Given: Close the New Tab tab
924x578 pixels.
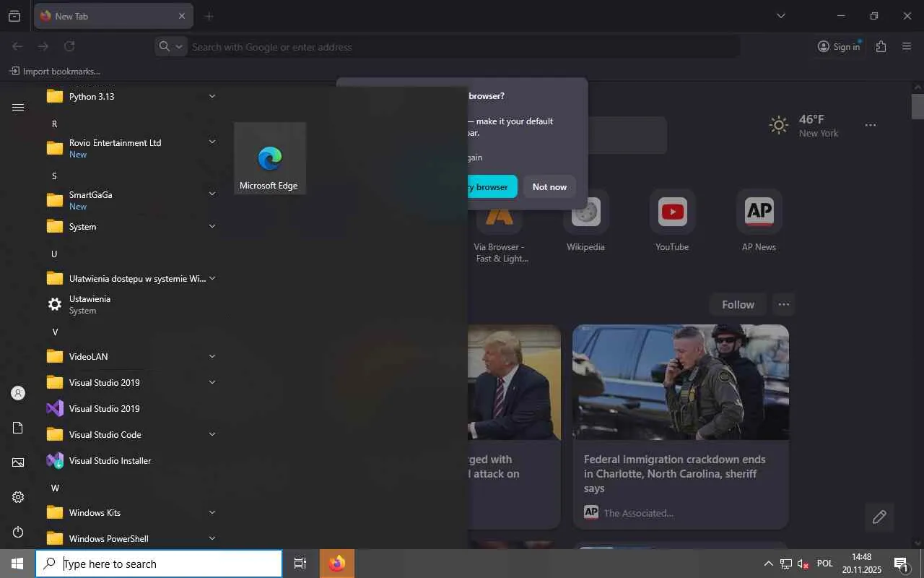Looking at the screenshot, I should click(x=181, y=16).
